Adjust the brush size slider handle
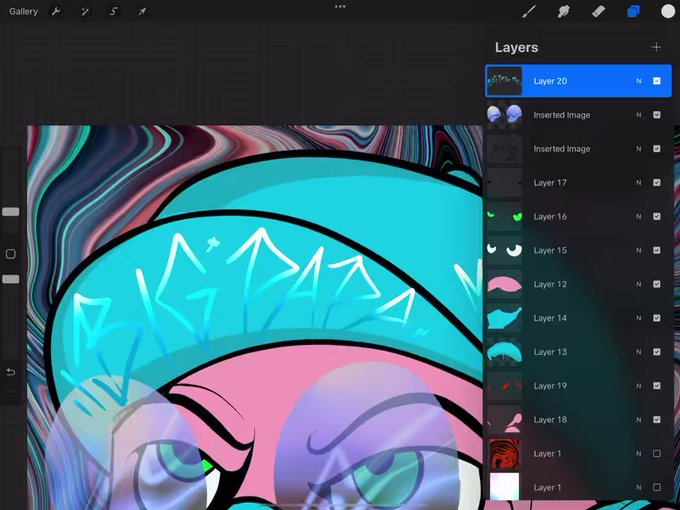Image resolution: width=680 pixels, height=510 pixels. 10,212
